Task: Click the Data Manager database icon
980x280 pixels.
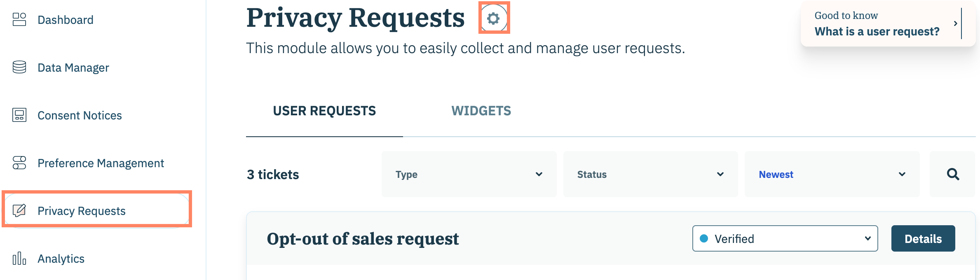Action: (19, 67)
